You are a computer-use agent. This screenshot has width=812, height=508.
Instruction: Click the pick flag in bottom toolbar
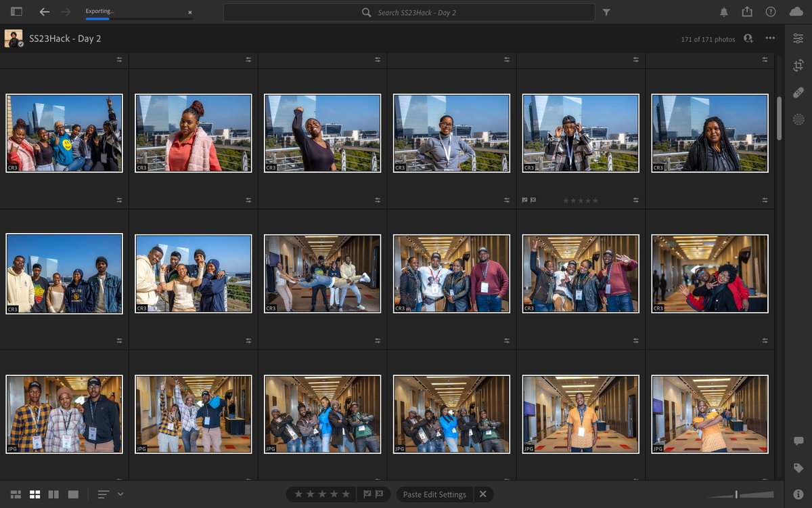pyautogui.click(x=367, y=494)
